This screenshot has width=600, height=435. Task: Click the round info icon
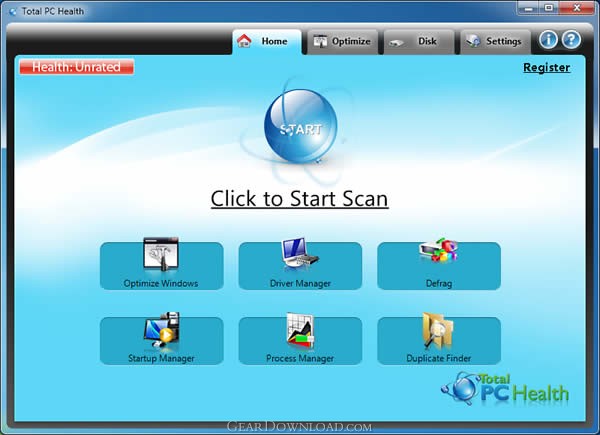tap(548, 39)
